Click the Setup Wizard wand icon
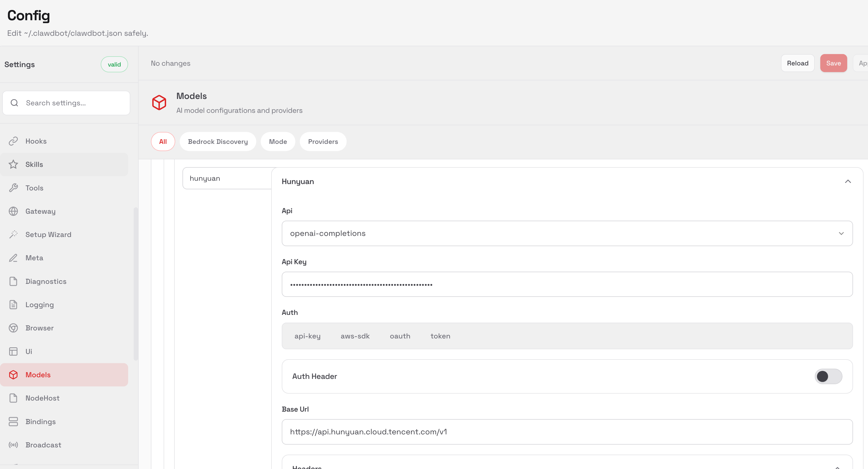The image size is (868, 469). click(13, 234)
